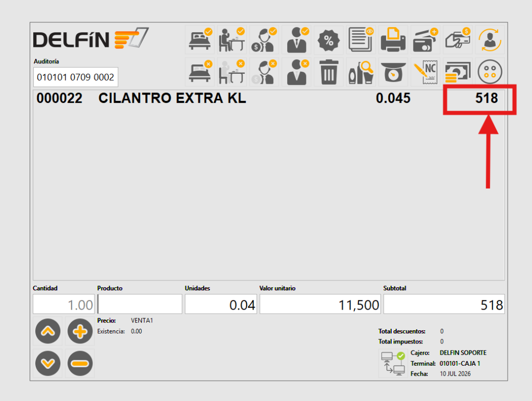Click the printer icon

click(x=393, y=40)
